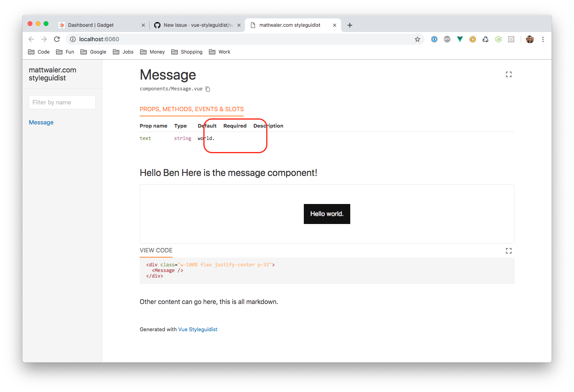This screenshot has height=392, width=574.
Task: Open the Node.js extension icon
Action: [498, 39]
